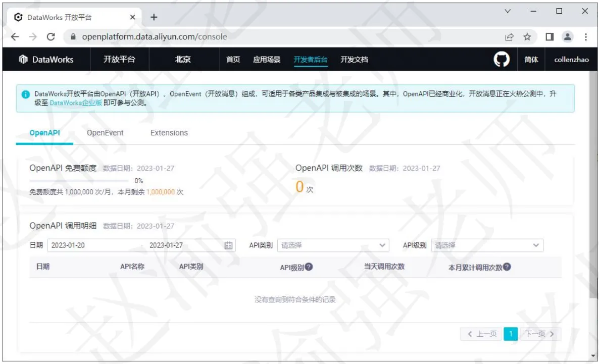Follow the DataWorks企业版 link
This screenshot has width=599, height=364.
pos(76,103)
